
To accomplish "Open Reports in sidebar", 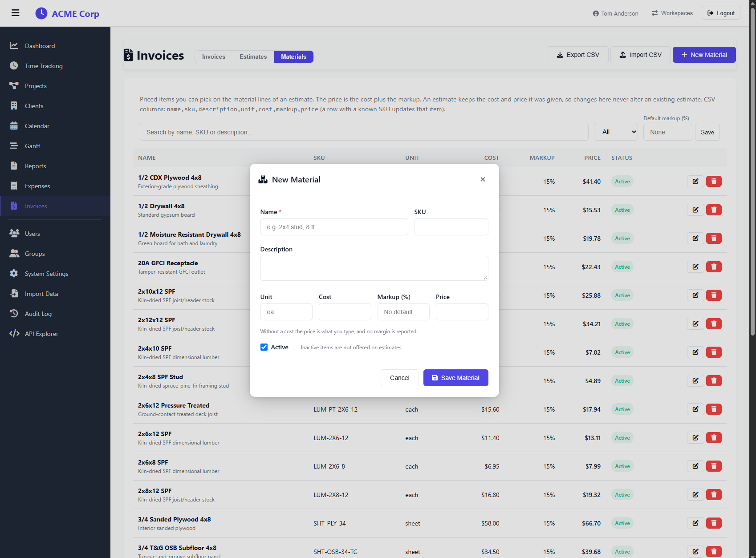I will [x=55, y=166].
